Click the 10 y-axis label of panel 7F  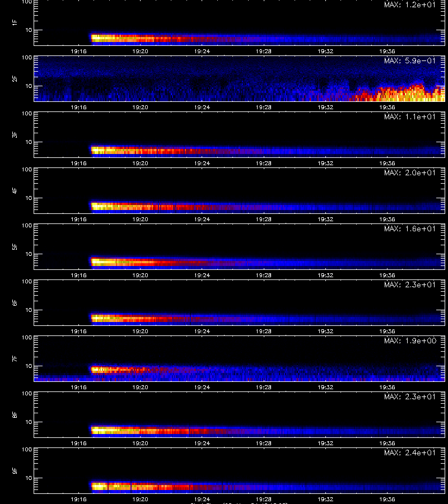(29, 366)
